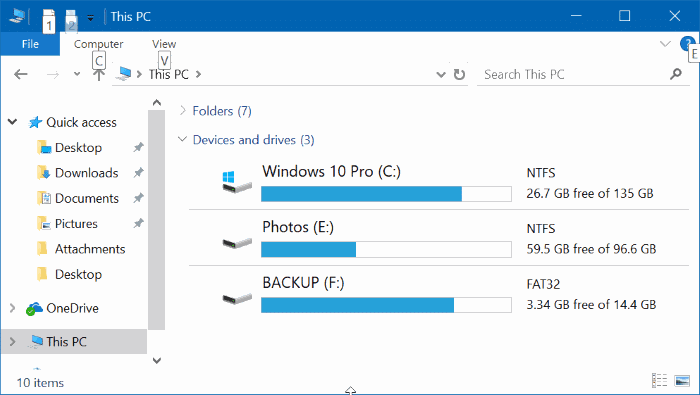Screen dimensions: 700x395
Task: Refresh the This PC view
Action: click(x=459, y=74)
